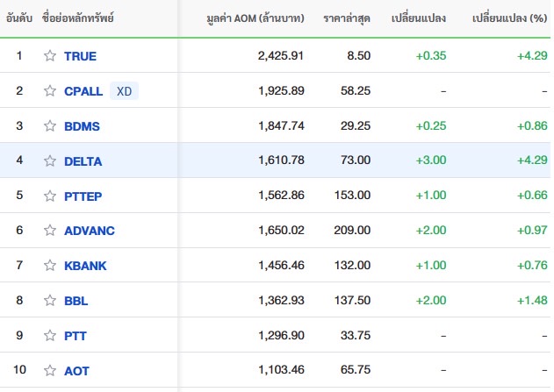Image resolution: width=554 pixels, height=392 pixels.
Task: Open the TRUE stock link
Action: click(80, 56)
